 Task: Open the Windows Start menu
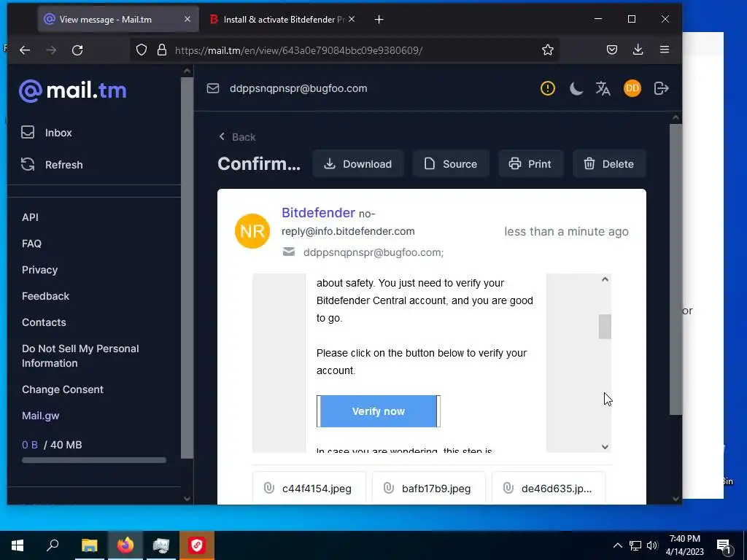point(18,545)
